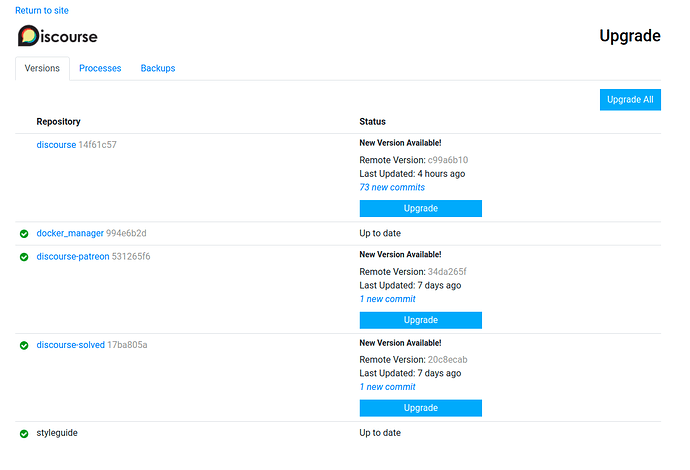Click remote version 20c8ecab
The height and width of the screenshot is (470, 690).
448,360
